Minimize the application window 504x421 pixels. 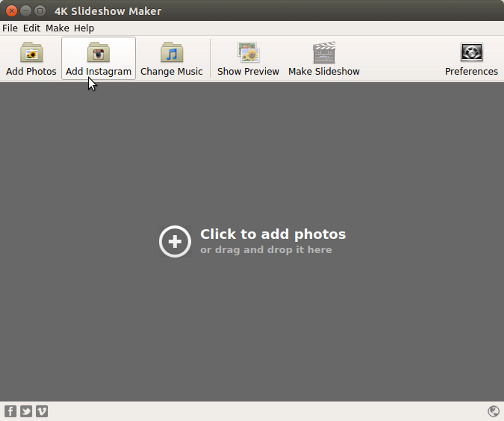(26, 11)
